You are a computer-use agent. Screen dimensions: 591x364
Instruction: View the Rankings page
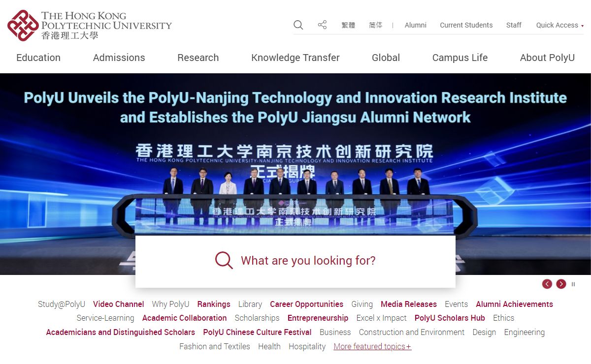[214, 304]
